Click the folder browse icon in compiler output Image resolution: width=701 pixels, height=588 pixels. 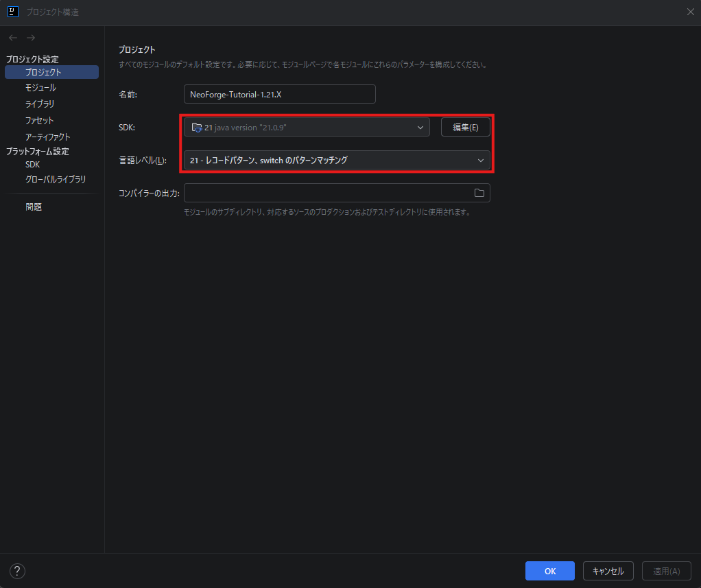click(479, 193)
